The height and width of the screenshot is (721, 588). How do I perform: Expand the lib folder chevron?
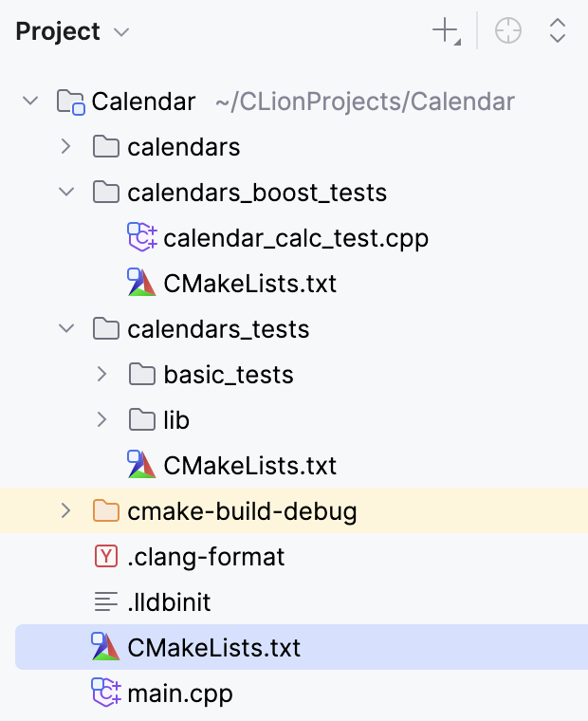(x=101, y=420)
